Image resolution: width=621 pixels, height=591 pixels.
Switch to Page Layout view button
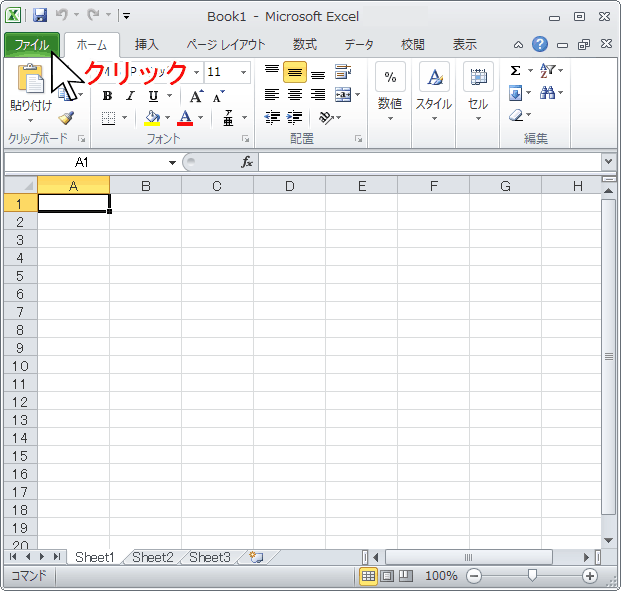(387, 576)
